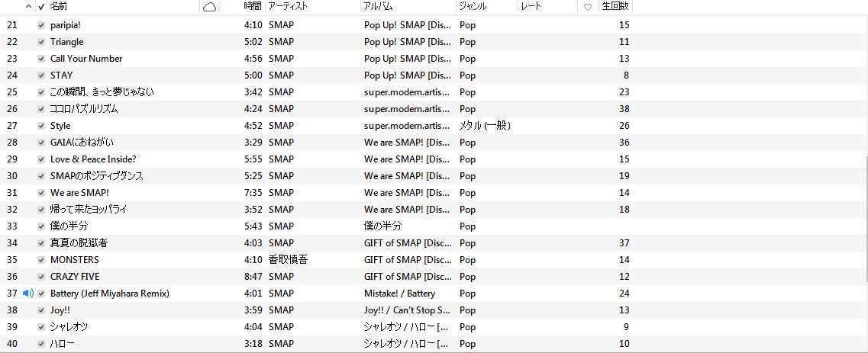Select the song この瞬間、きっと夢じゃない
The height and width of the screenshot is (353, 868).
click(102, 92)
